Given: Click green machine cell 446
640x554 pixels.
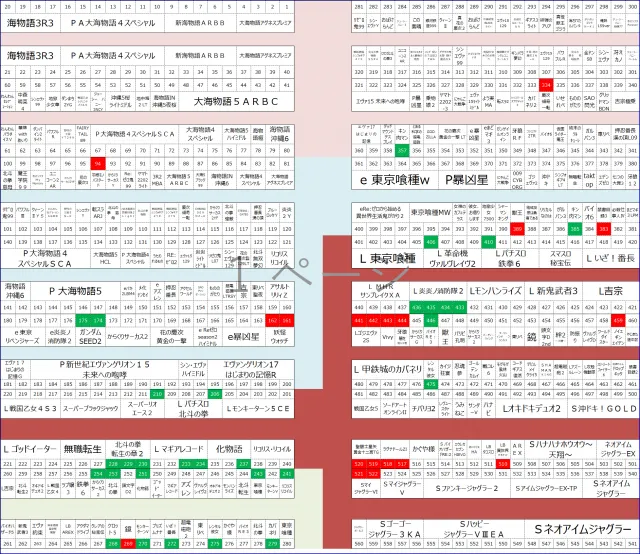Looking at the screenshot, I should (x=431, y=320).
